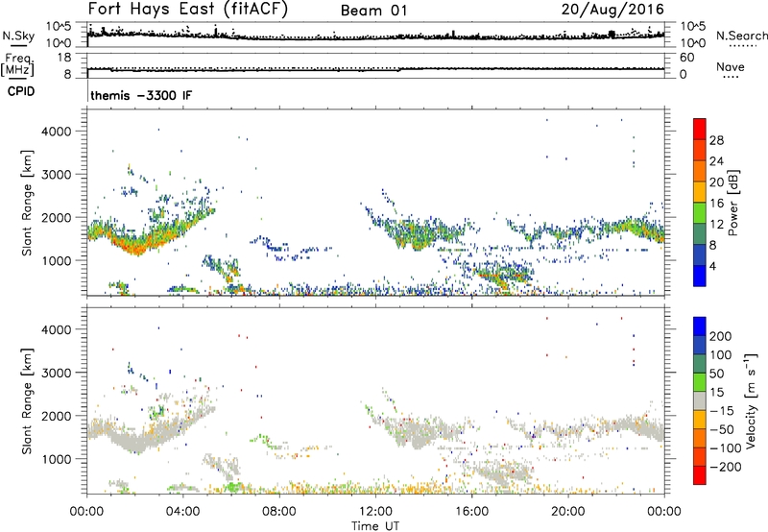Click the "200" label on Velocity color bar
Viewport: 768px width, 532px height.
[721, 336]
